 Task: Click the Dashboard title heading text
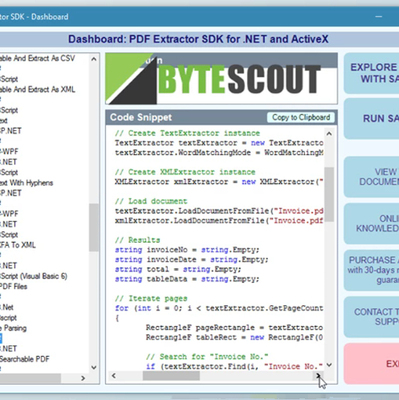tap(198, 39)
